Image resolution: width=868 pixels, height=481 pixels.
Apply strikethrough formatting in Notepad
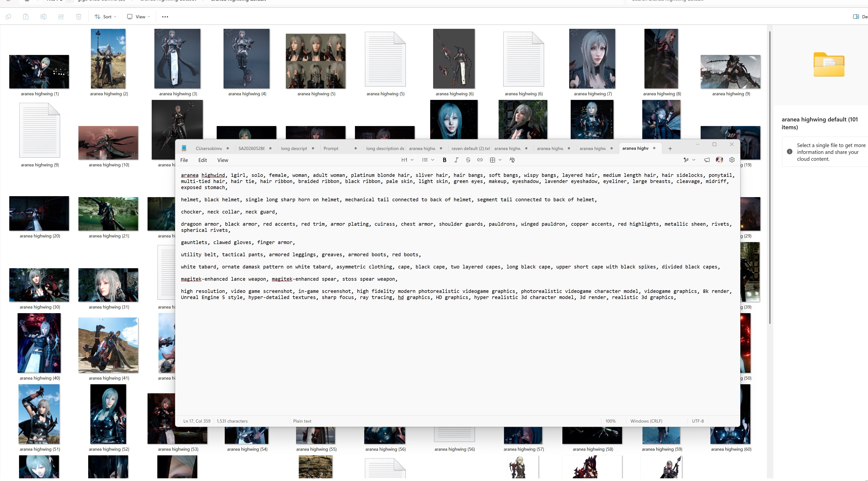(x=468, y=160)
